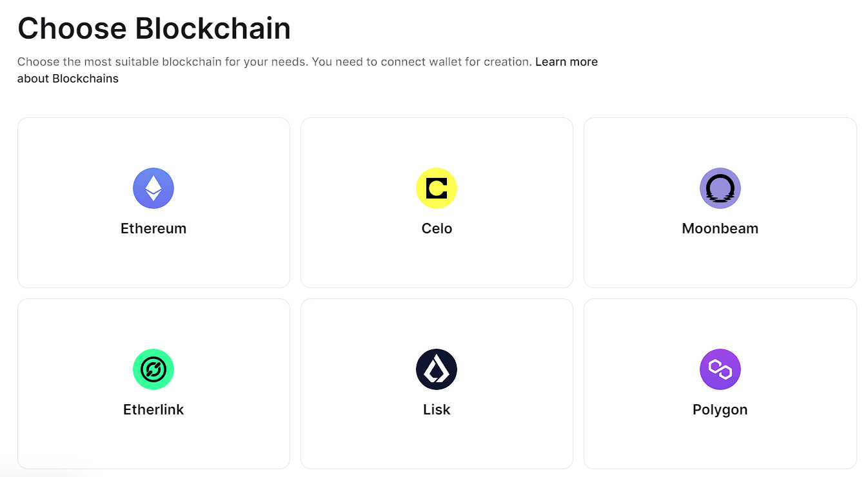Screen dimensions: 868x477
Task: Open the Learn more about Blockchains link
Action: 566,62
